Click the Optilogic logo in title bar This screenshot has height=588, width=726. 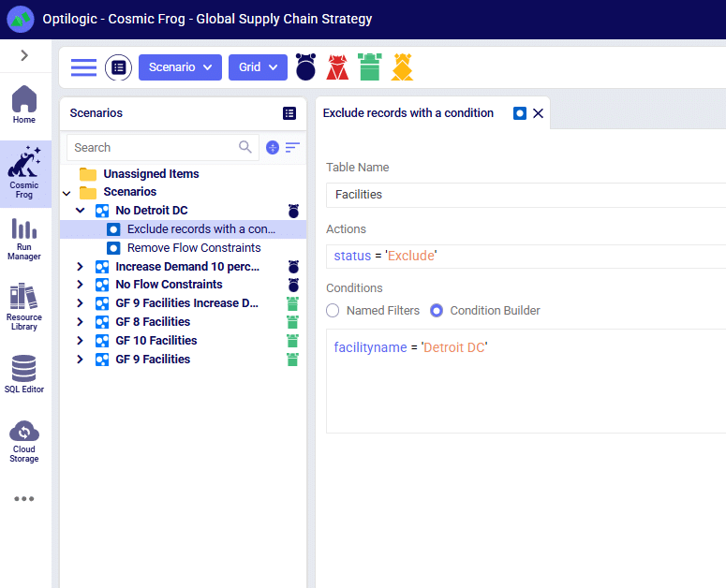point(21,19)
